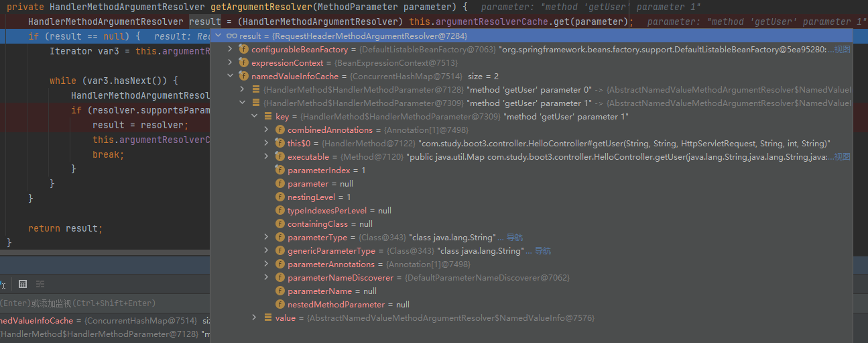This screenshot has height=343, width=868.
Task: Click the field icon of parameterNameDiscoverer
Action: [x=280, y=277]
